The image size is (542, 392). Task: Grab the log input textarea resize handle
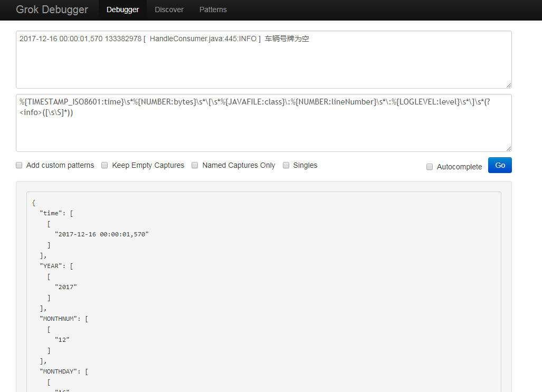coord(509,85)
